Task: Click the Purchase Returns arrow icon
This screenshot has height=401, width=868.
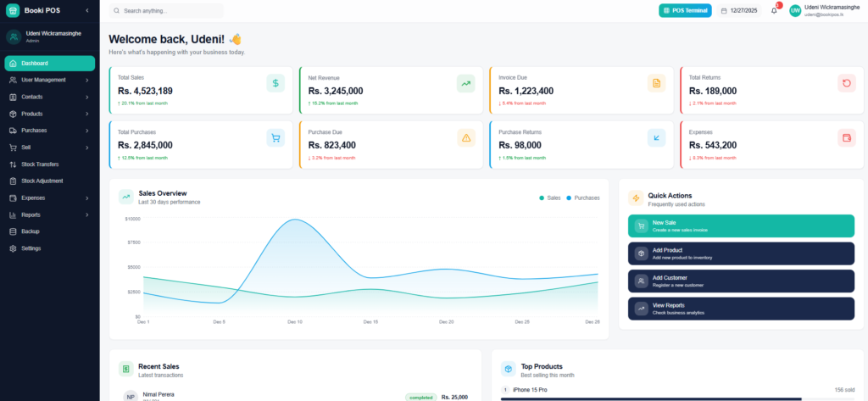Action: pos(655,138)
